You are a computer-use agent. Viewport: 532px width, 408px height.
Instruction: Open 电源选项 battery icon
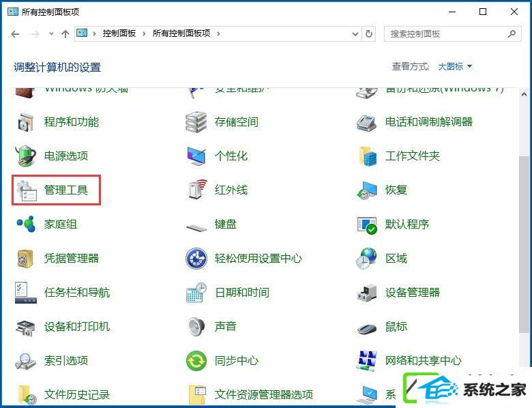[x=26, y=156]
